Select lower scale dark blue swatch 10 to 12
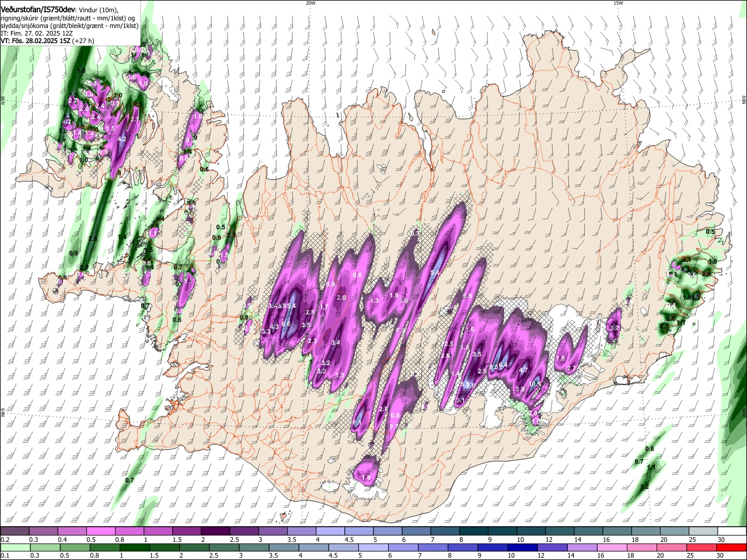747x560 pixels. 523,548
